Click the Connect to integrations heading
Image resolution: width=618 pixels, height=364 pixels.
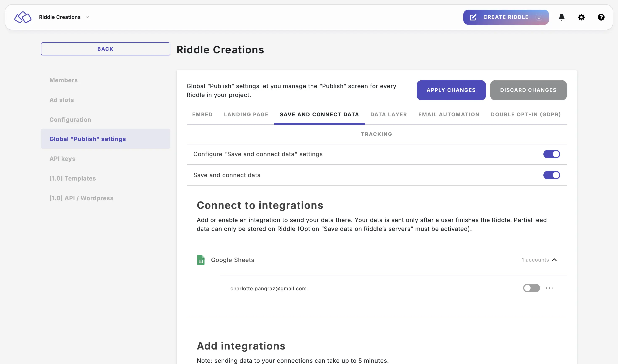click(260, 205)
